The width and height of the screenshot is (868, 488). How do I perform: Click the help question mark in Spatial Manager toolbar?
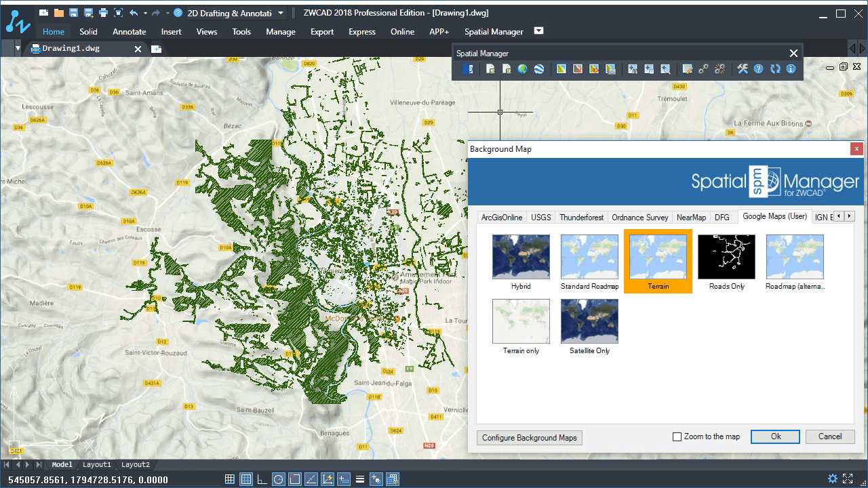click(x=758, y=69)
